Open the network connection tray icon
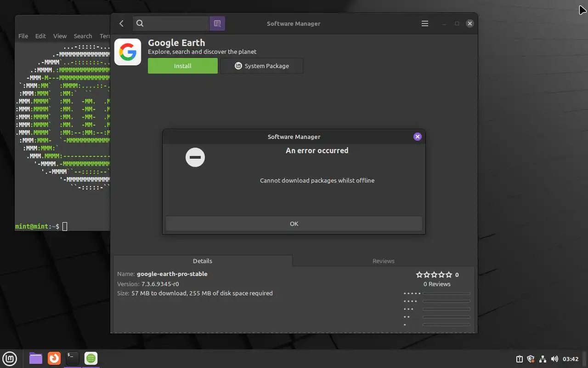This screenshot has width=588, height=368. coord(543,359)
